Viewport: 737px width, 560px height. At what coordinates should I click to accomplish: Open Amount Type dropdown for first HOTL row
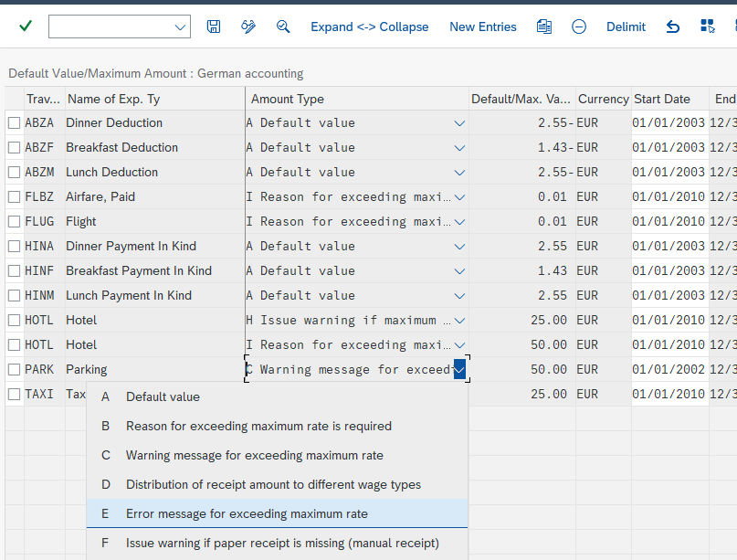click(x=459, y=321)
